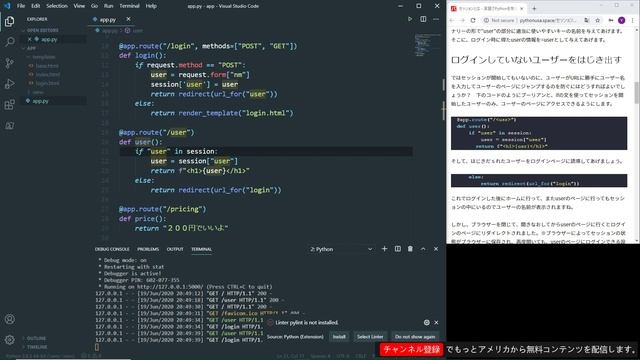The image size is (640, 360).
Task: Click Install button for pylint
Action: [x=339, y=337]
